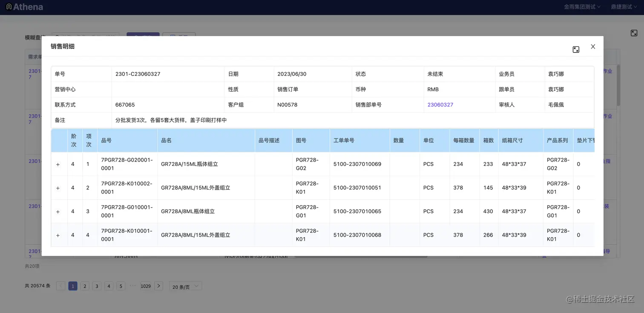
Task: Open page 5 in the pagination
Action: (x=121, y=286)
